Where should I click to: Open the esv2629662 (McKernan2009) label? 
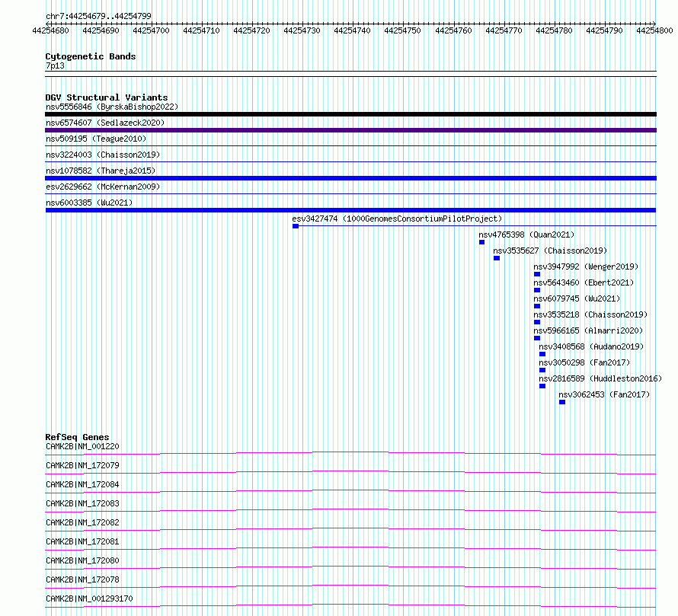tap(103, 187)
